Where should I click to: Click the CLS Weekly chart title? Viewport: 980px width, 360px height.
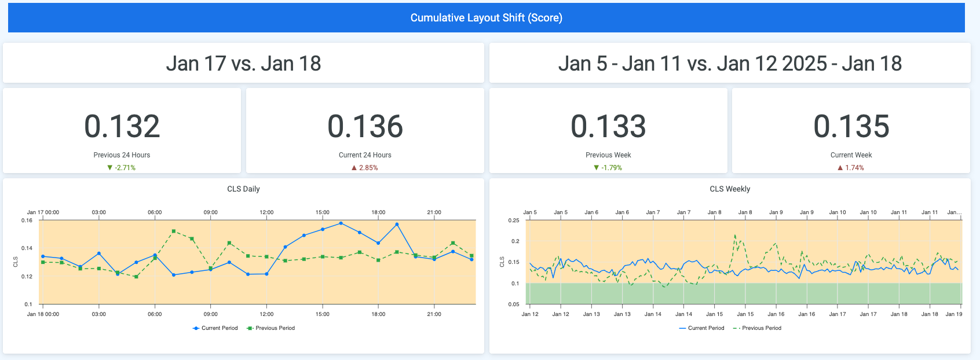[x=730, y=189]
